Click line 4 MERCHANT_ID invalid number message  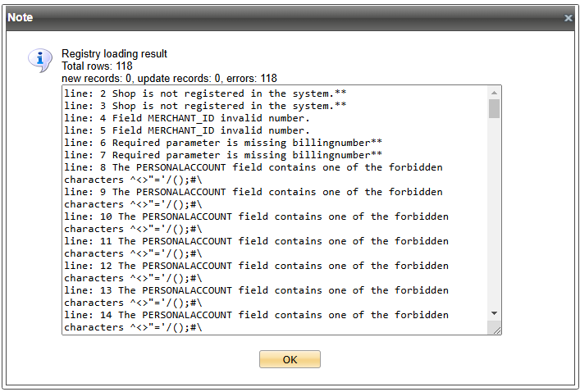coord(187,118)
